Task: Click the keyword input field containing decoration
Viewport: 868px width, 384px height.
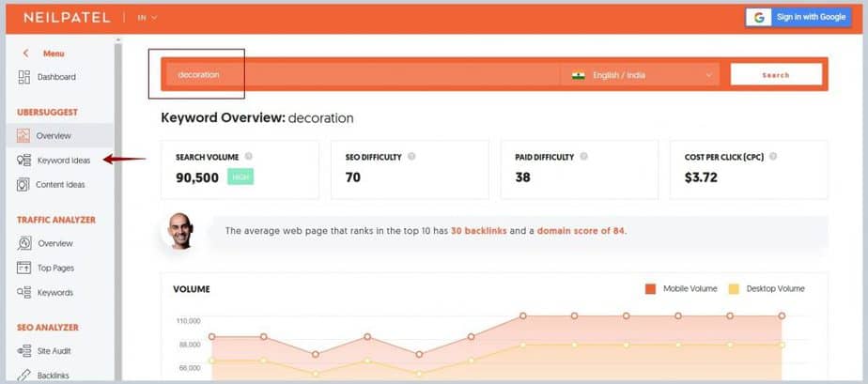Action: 363,75
